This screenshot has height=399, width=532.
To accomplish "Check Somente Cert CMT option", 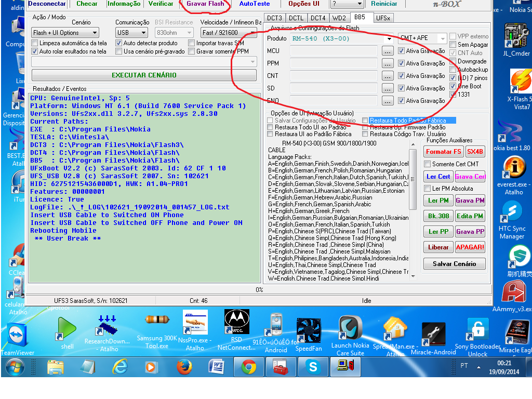I will click(x=427, y=164).
